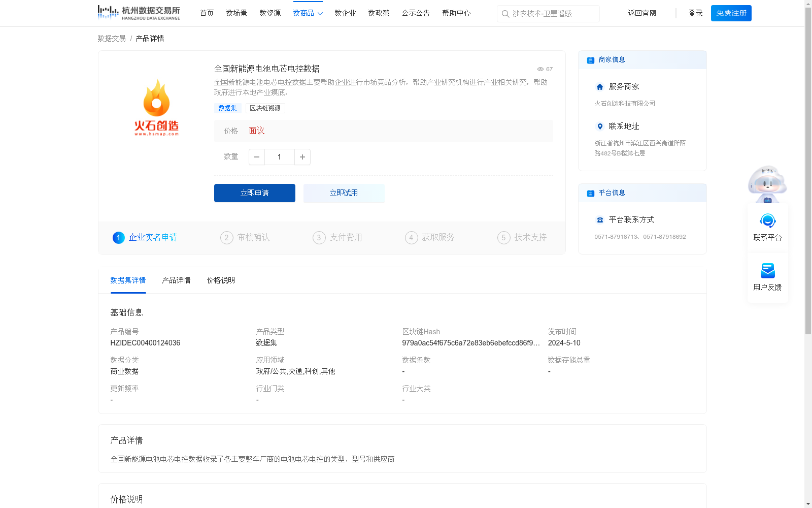
Task: Switch to the 价格说明 tab
Action: point(221,280)
